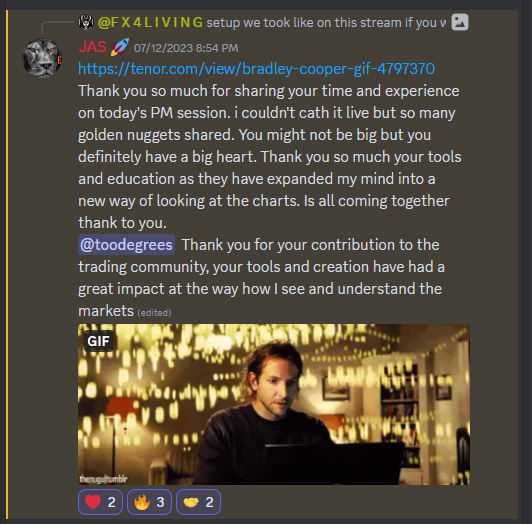Click the 07/12/2023 8:54 PM timestamp
The image size is (532, 524).
click(186, 48)
